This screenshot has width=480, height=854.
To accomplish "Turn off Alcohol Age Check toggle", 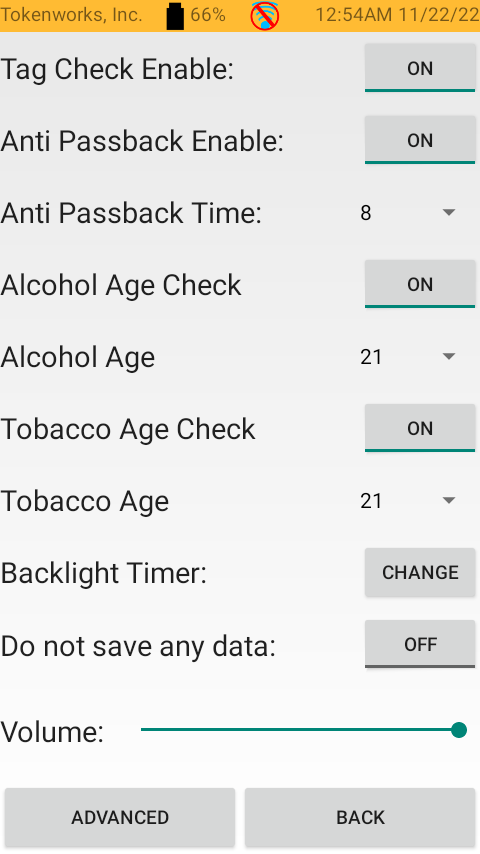I will coord(420,284).
